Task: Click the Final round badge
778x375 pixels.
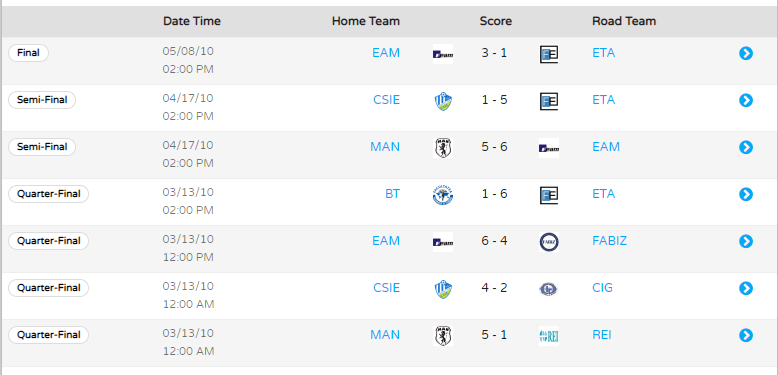Action: click(28, 53)
